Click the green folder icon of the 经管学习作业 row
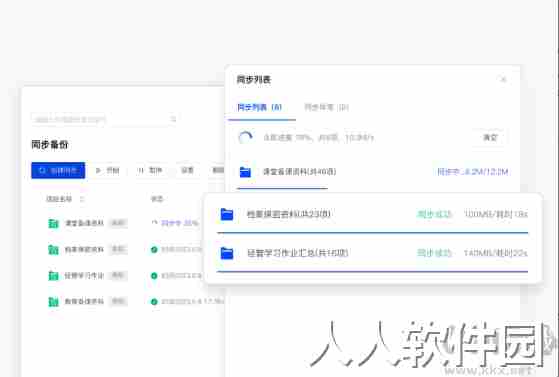 53,276
